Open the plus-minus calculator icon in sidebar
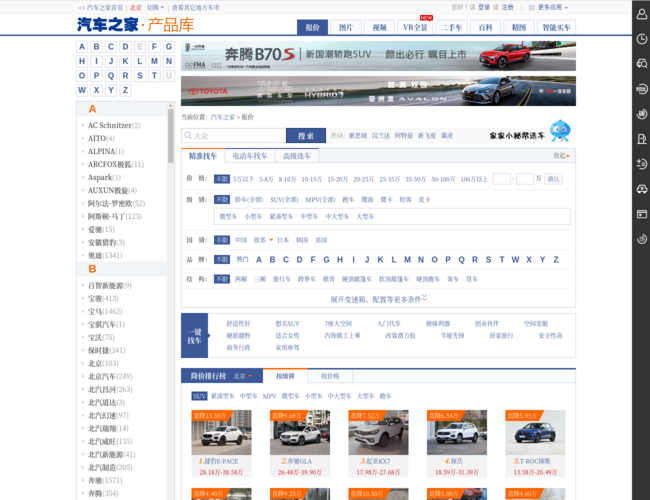This screenshot has height=500, width=650. (x=642, y=164)
